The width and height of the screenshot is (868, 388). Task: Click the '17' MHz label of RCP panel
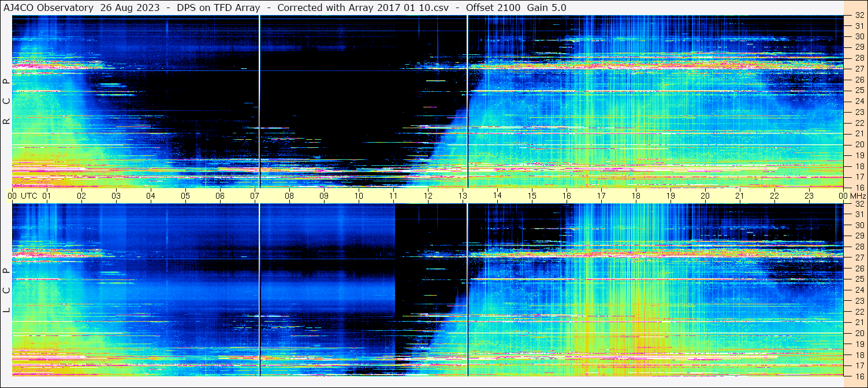coord(859,177)
